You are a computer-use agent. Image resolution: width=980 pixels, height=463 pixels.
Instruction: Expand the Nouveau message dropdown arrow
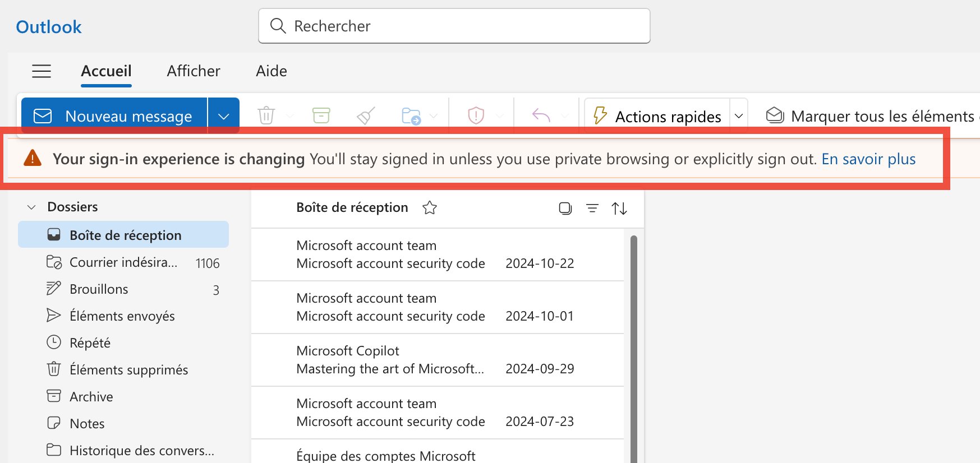(224, 116)
